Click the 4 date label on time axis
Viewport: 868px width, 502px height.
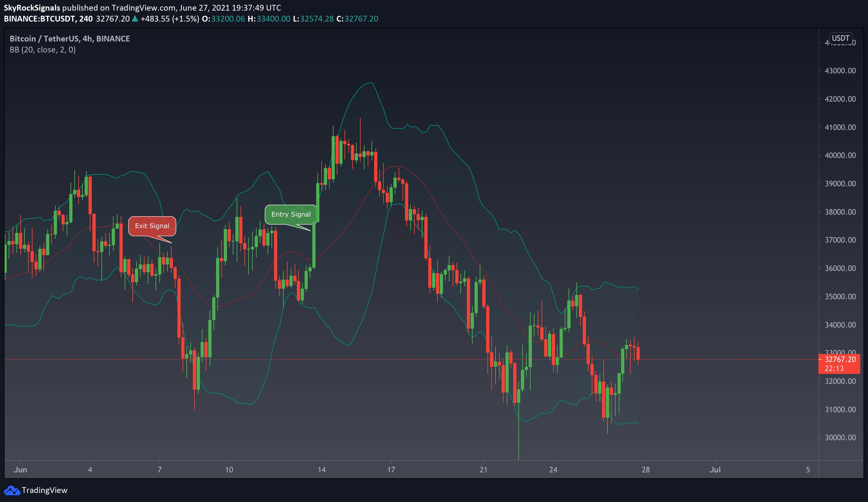pos(90,469)
